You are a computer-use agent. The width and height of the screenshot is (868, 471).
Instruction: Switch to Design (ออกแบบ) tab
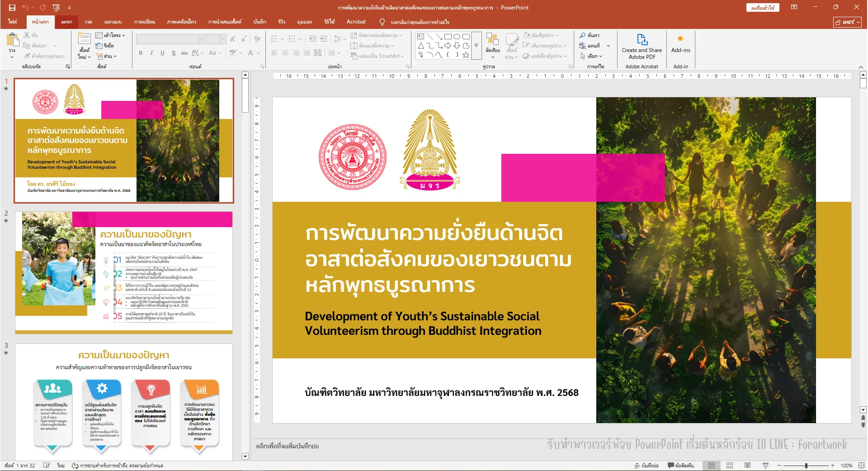tap(113, 22)
